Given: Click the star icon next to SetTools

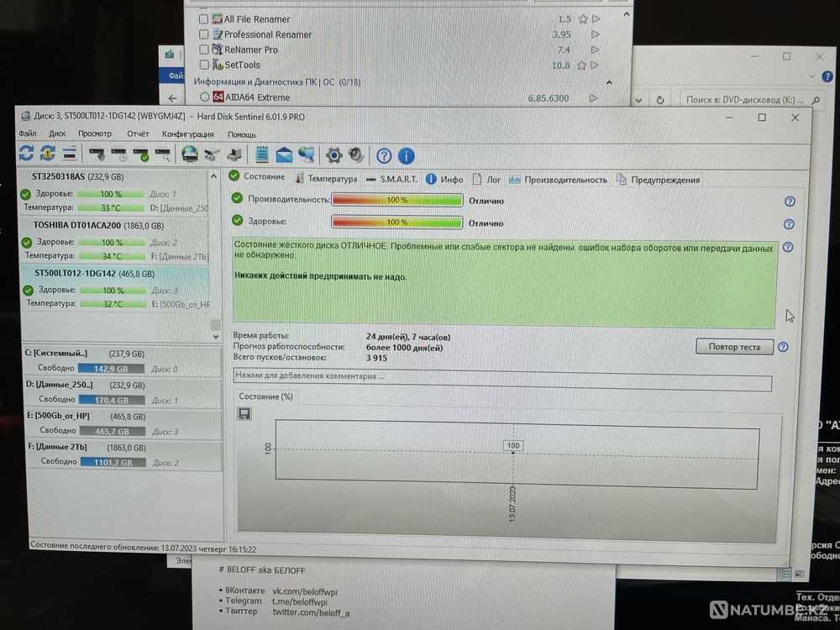Looking at the screenshot, I should point(582,66).
